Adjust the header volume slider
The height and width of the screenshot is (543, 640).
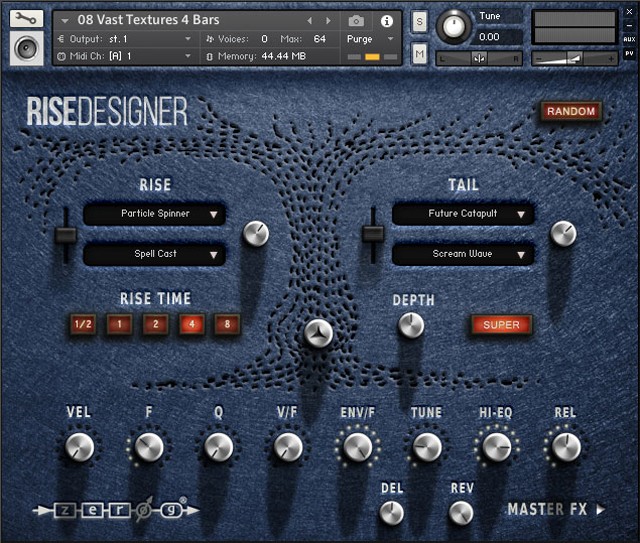574,59
